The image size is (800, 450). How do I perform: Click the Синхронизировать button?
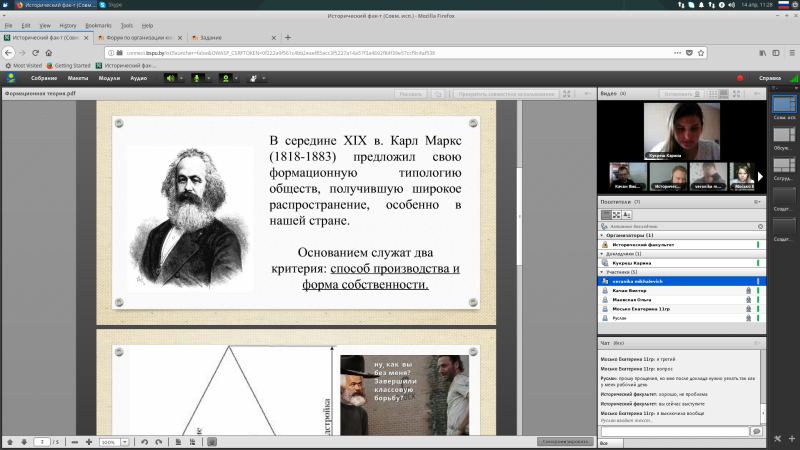pos(565,441)
